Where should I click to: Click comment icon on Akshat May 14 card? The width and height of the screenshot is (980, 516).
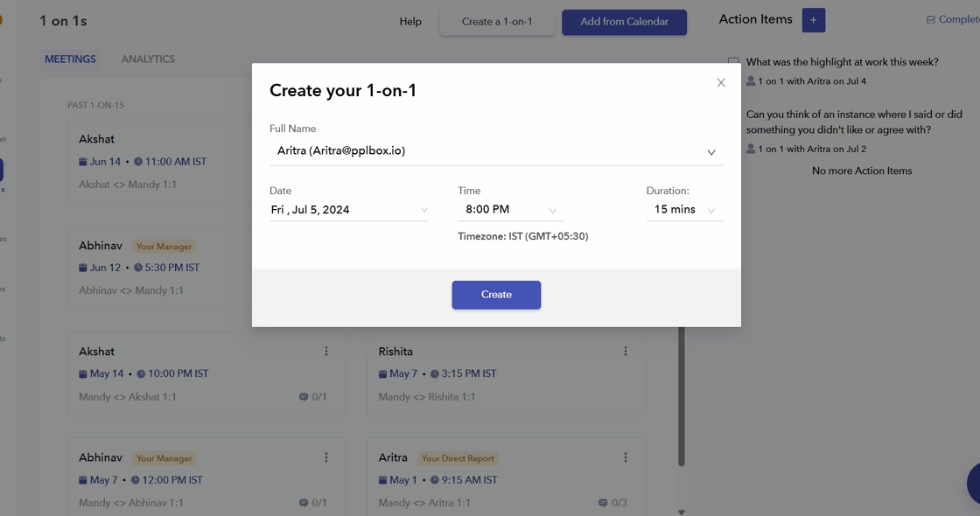[x=304, y=397]
